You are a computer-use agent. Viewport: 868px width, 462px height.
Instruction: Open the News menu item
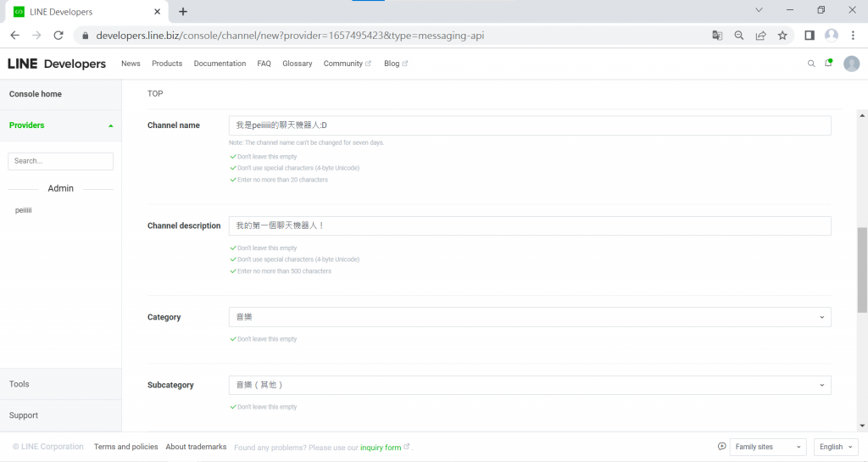[x=131, y=64]
